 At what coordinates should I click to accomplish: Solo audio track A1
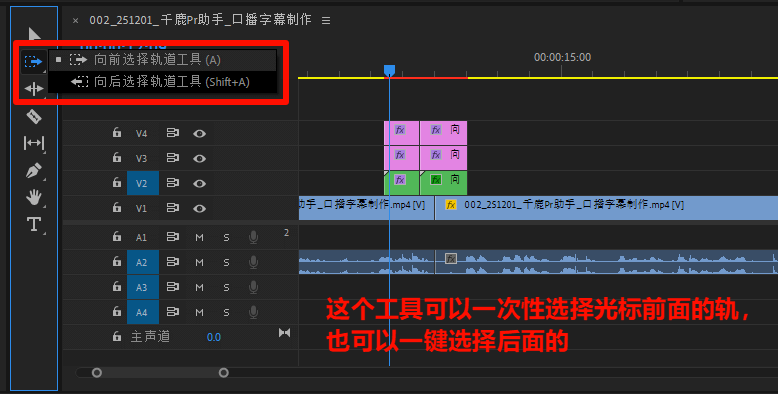pos(226,238)
